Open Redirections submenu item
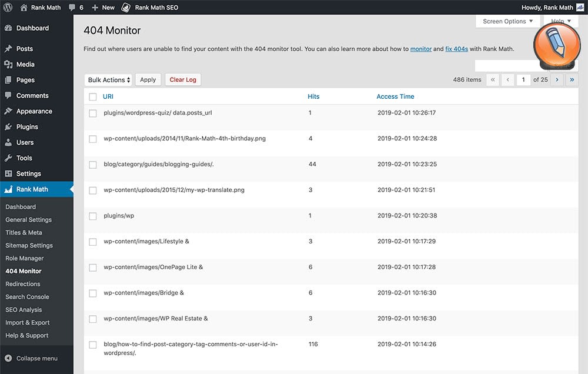Image resolution: width=588 pixels, height=374 pixels. [x=23, y=284]
